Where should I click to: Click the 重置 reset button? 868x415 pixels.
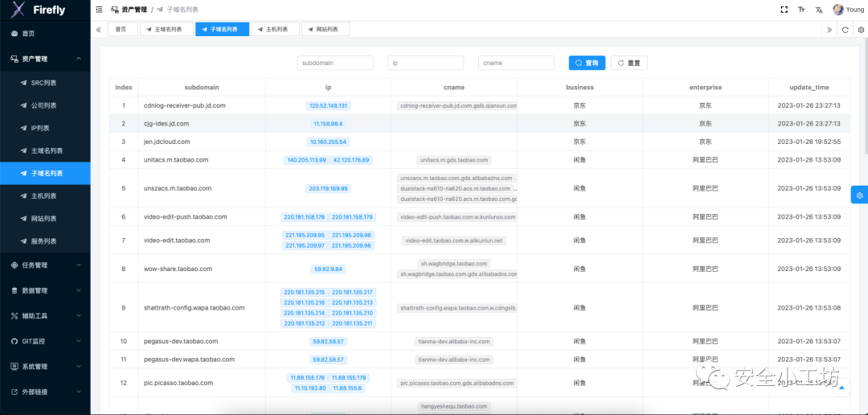click(628, 63)
